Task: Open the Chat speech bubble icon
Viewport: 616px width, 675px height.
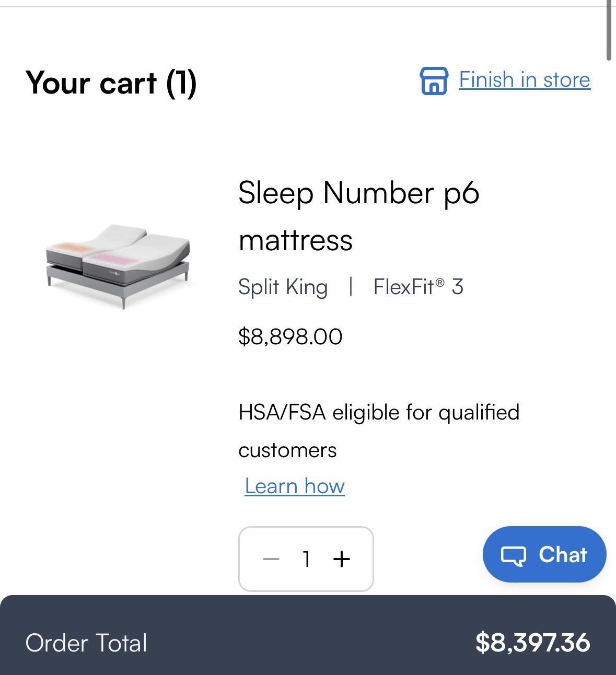Action: 514,554
